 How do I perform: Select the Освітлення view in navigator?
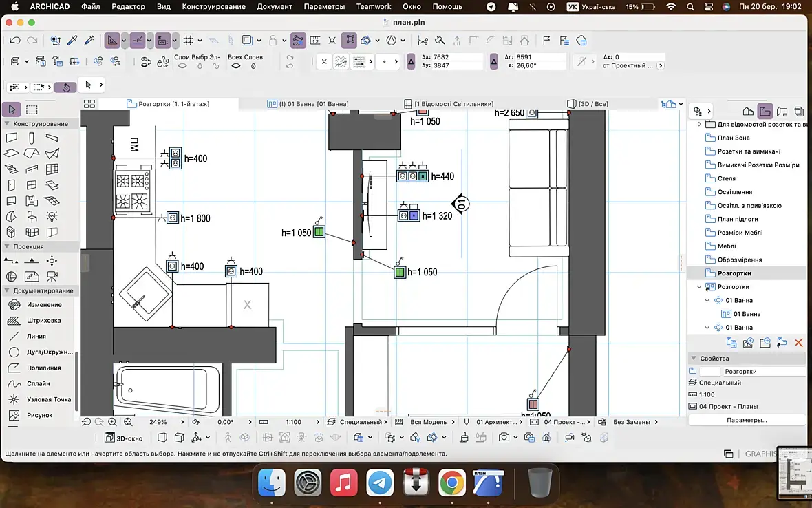(x=734, y=192)
